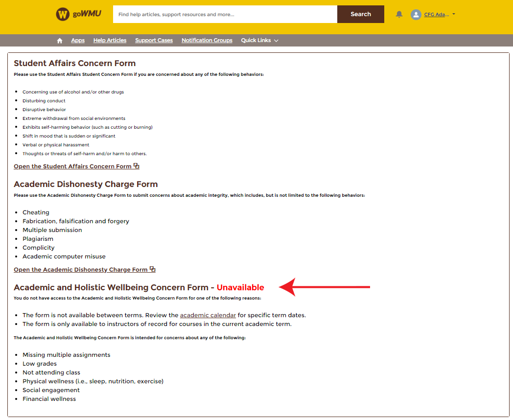513x420 pixels.
Task: Follow the academic calendar link
Action: (208, 315)
